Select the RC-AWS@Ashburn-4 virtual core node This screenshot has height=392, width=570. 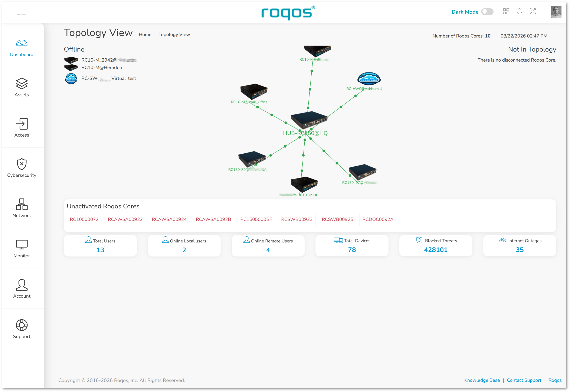(x=369, y=79)
